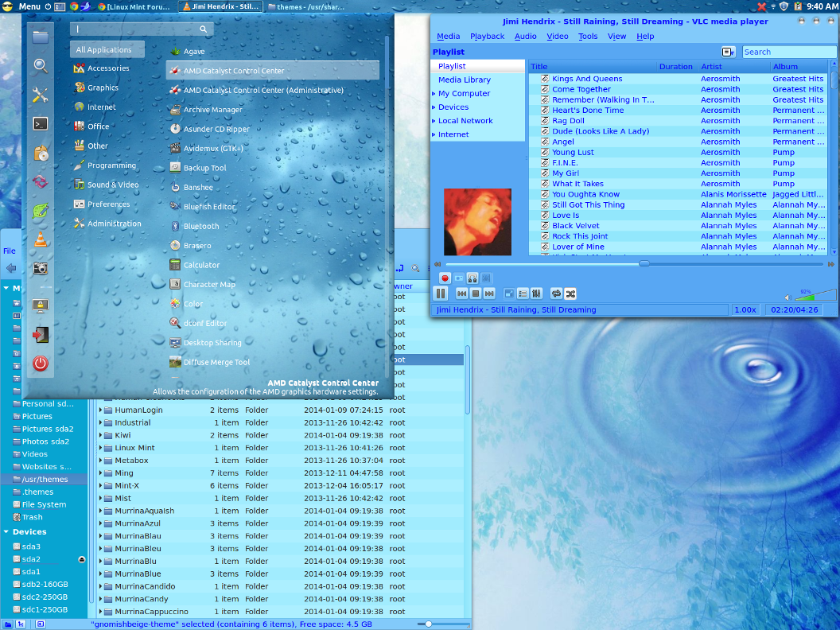Show treeview in file manager sidebar
This screenshot has height=630, width=840.
click(x=21, y=624)
